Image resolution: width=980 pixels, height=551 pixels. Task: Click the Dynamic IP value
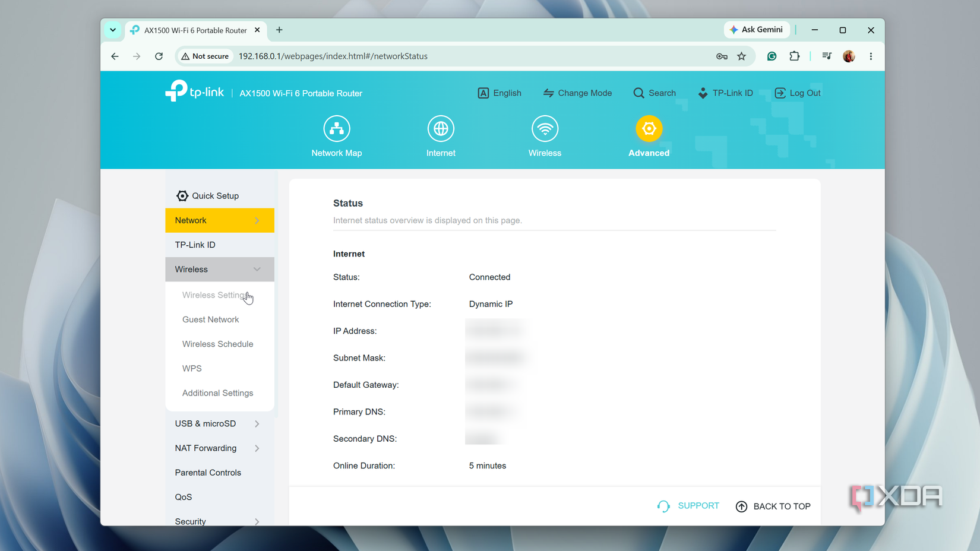491,304
